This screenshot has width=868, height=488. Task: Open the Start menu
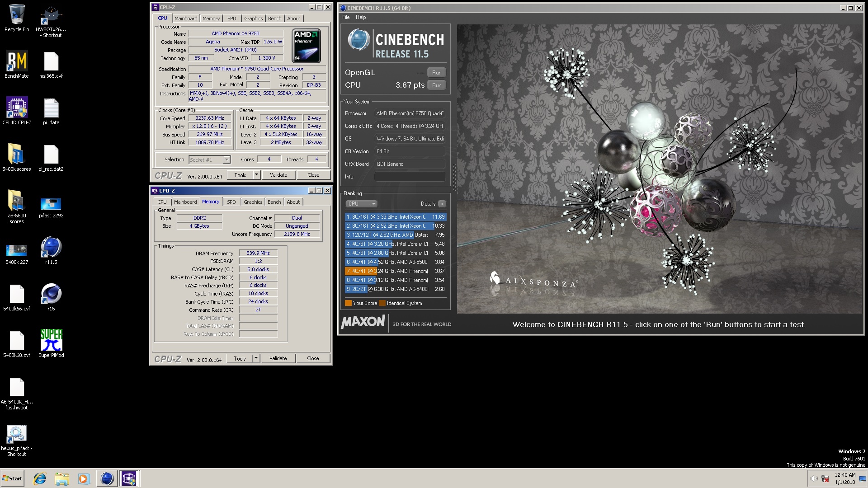coord(13,479)
